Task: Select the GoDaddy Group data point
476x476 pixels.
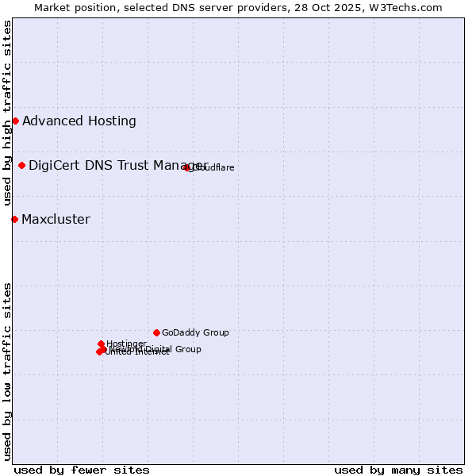Action: 156,332
